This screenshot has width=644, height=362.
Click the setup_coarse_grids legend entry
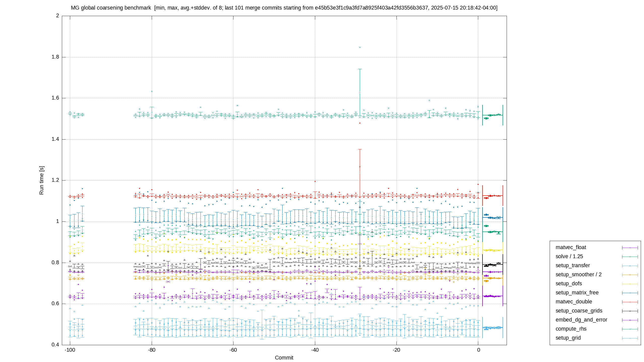(x=579, y=311)
